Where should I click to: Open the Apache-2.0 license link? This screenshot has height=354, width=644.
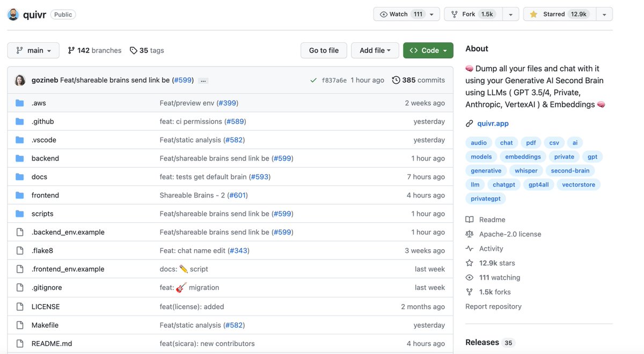(503, 234)
